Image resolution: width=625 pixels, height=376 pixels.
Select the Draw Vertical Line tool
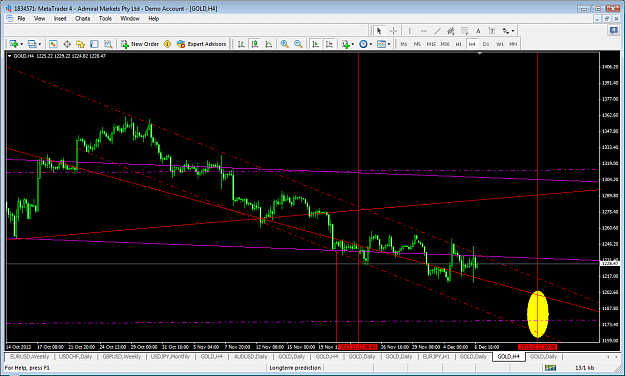coord(409,31)
